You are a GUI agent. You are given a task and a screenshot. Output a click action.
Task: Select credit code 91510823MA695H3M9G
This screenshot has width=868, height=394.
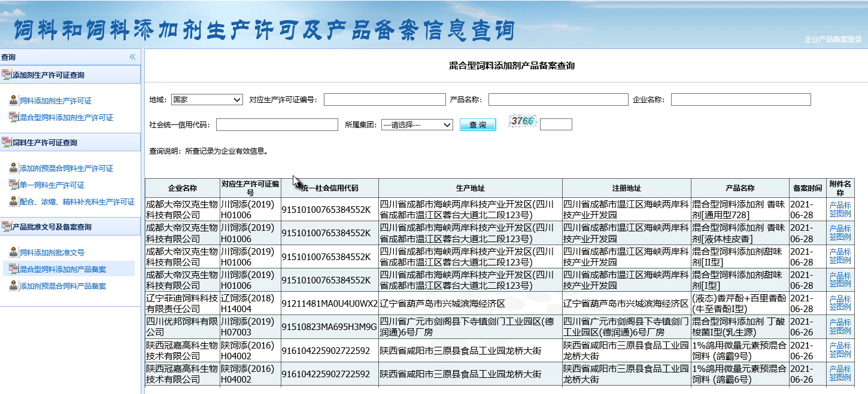(x=330, y=327)
